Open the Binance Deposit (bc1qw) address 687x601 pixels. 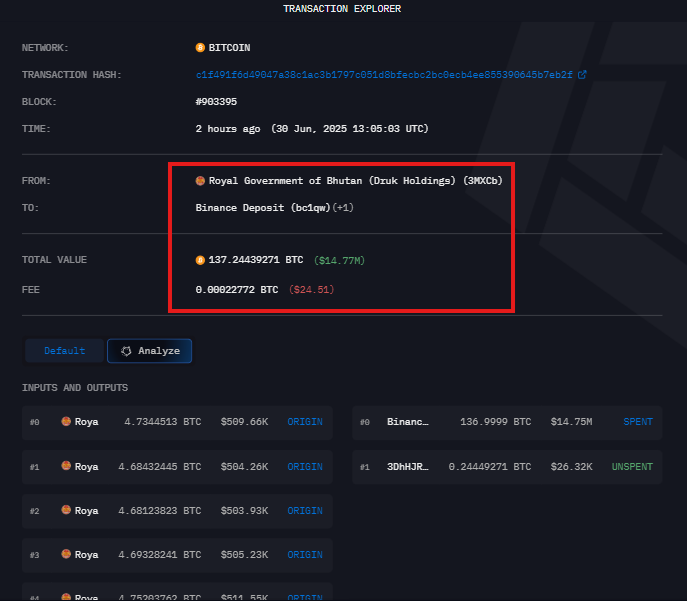coord(263,208)
